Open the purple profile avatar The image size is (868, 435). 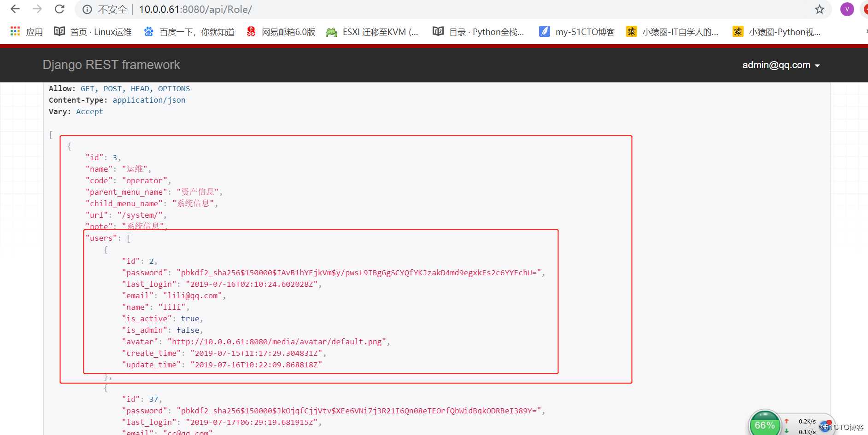click(847, 9)
